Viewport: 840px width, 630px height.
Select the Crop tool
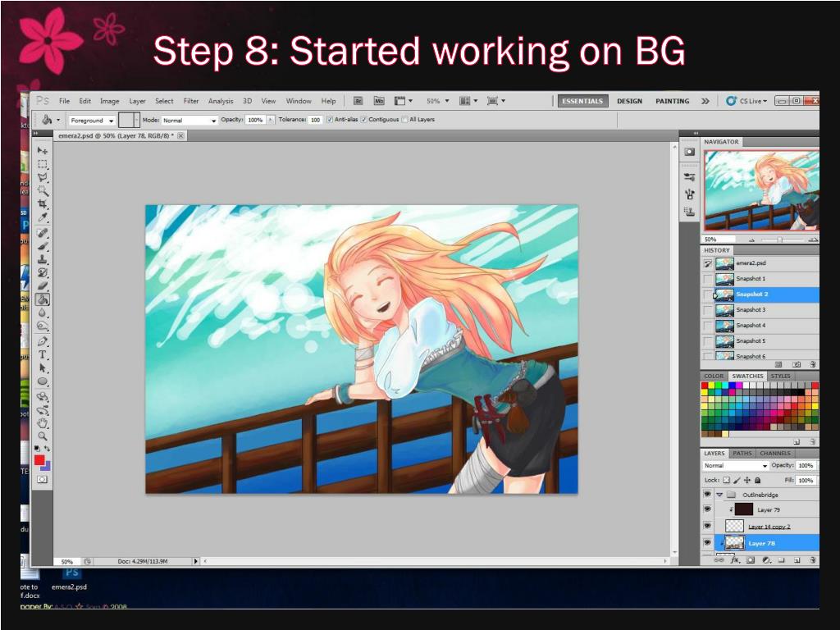43,204
